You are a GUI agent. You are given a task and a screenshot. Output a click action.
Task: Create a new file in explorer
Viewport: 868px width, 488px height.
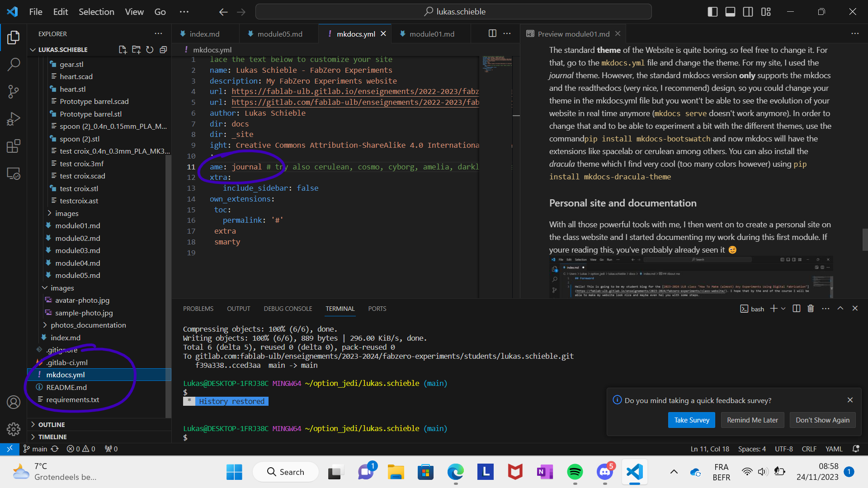123,50
